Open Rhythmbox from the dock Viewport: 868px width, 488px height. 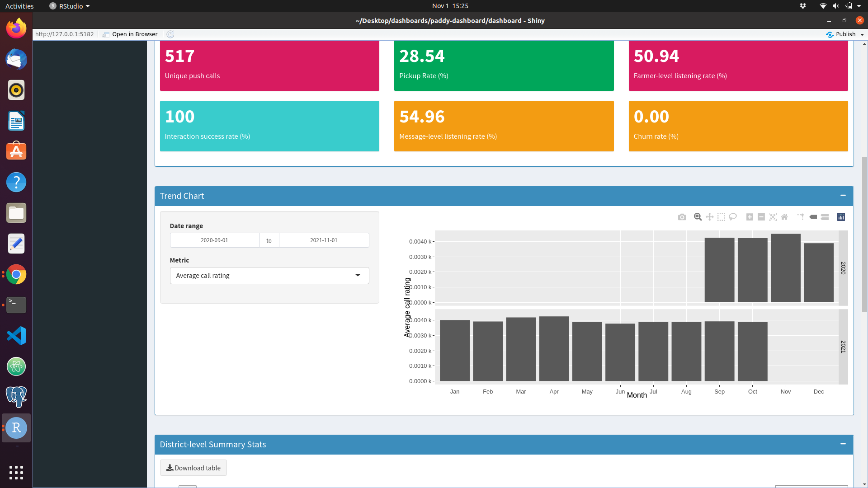coord(16,90)
